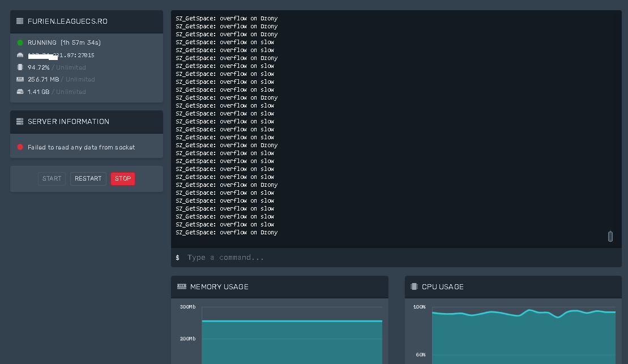The height and width of the screenshot is (364, 628).
Task: Click the 256.71 MB memory value
Action: [43, 79]
